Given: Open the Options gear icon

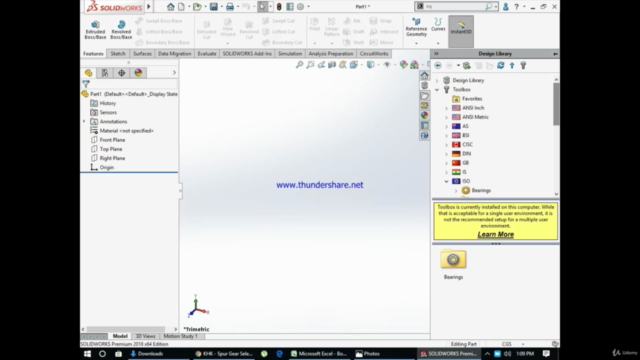Looking at the screenshot, I should click(x=300, y=7).
